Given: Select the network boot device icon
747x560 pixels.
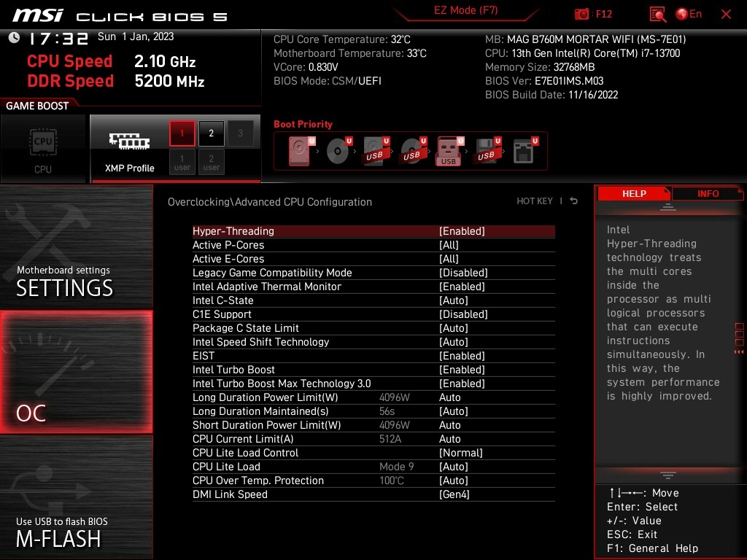Looking at the screenshot, I should 525,151.
